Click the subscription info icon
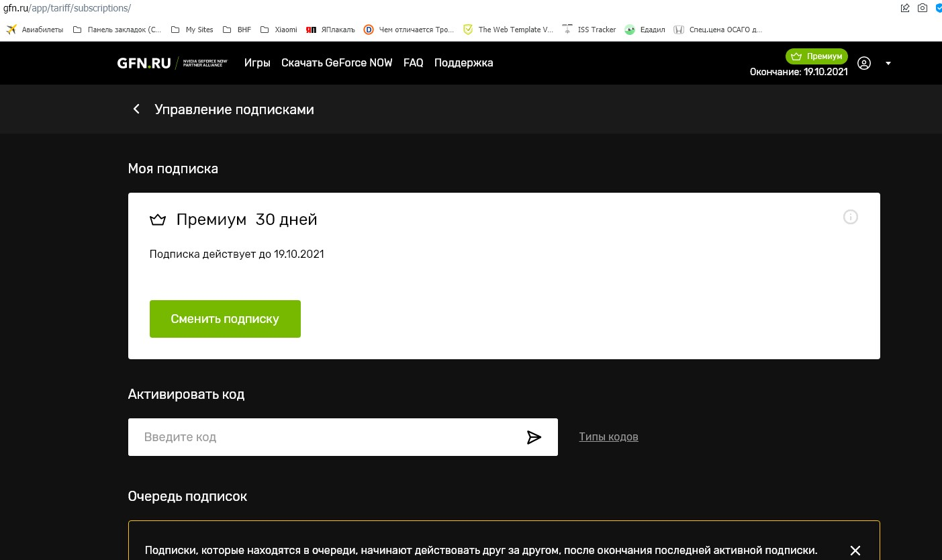942x560 pixels. click(x=851, y=217)
